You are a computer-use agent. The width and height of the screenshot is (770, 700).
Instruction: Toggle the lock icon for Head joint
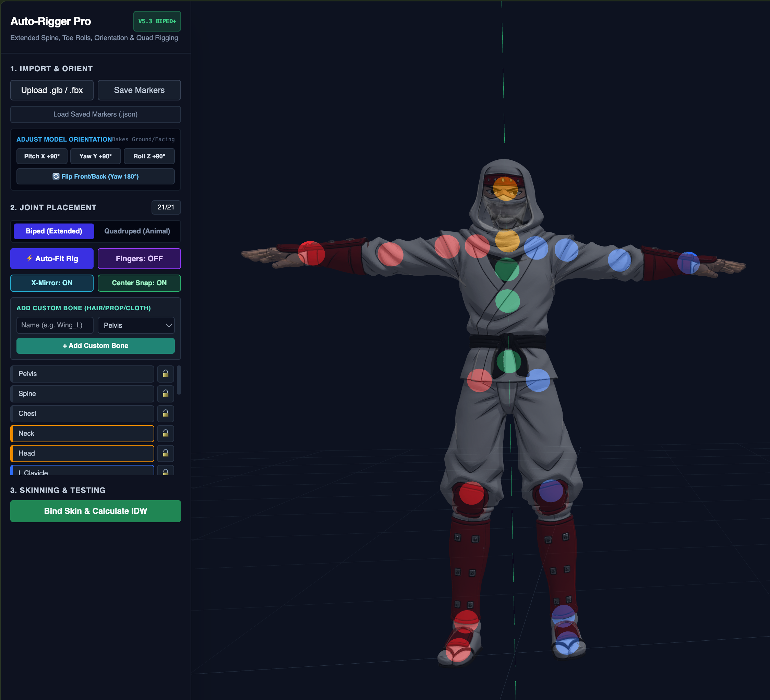pos(165,453)
